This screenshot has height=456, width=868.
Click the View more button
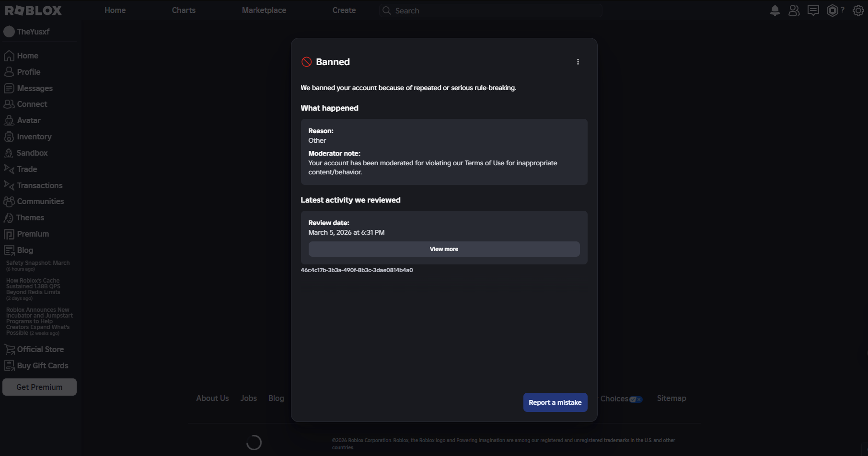444,249
